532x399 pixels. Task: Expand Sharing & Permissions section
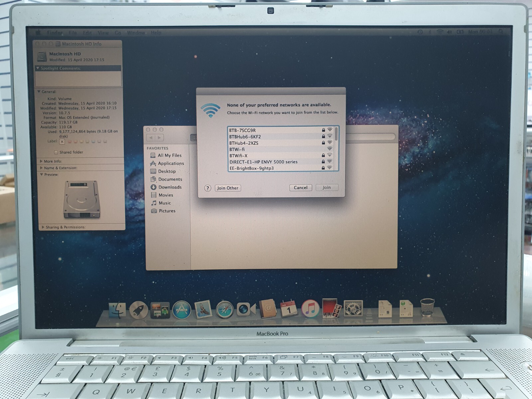pos(43,227)
